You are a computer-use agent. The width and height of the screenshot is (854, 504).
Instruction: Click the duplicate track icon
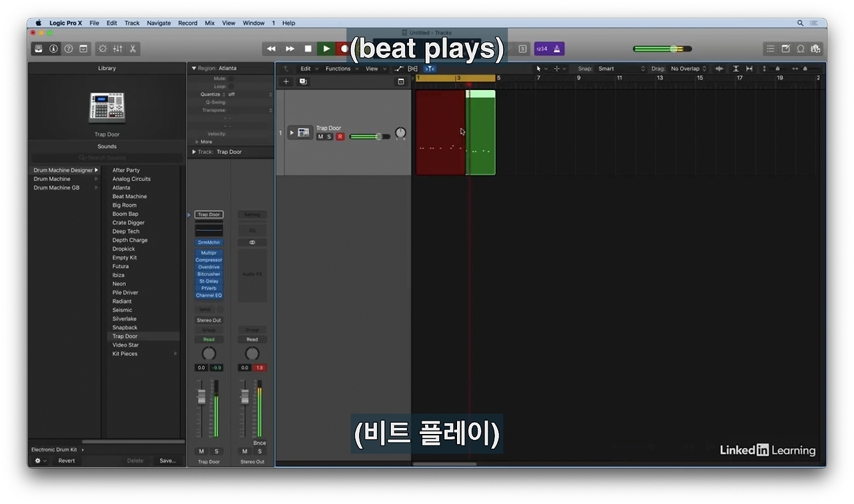[x=303, y=81]
